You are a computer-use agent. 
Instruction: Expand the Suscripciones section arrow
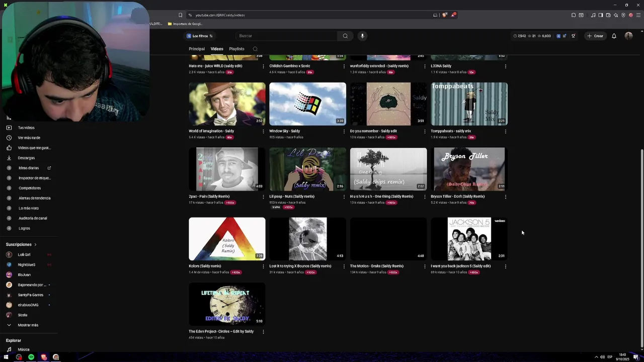click(35, 244)
